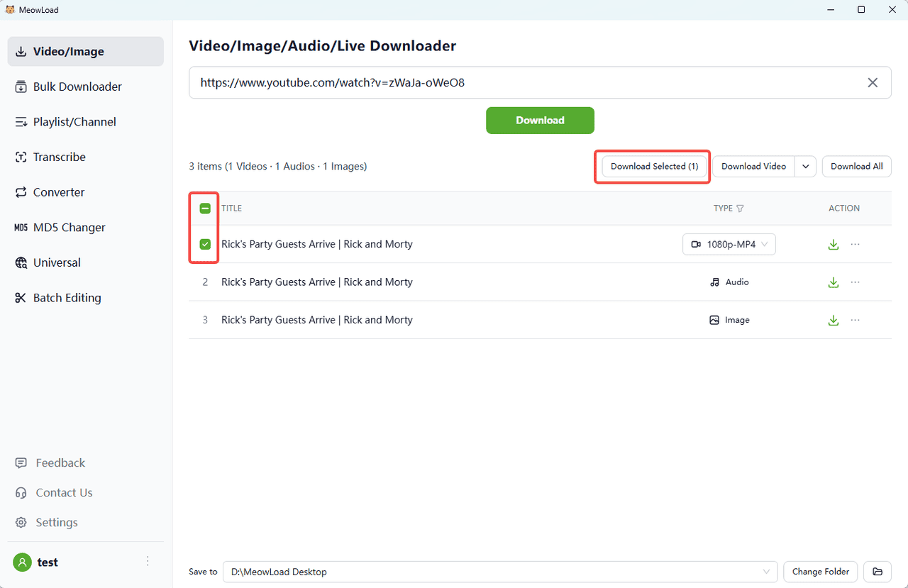Click the Change Folder button
Screen dimensions: 908x588
[x=821, y=572]
